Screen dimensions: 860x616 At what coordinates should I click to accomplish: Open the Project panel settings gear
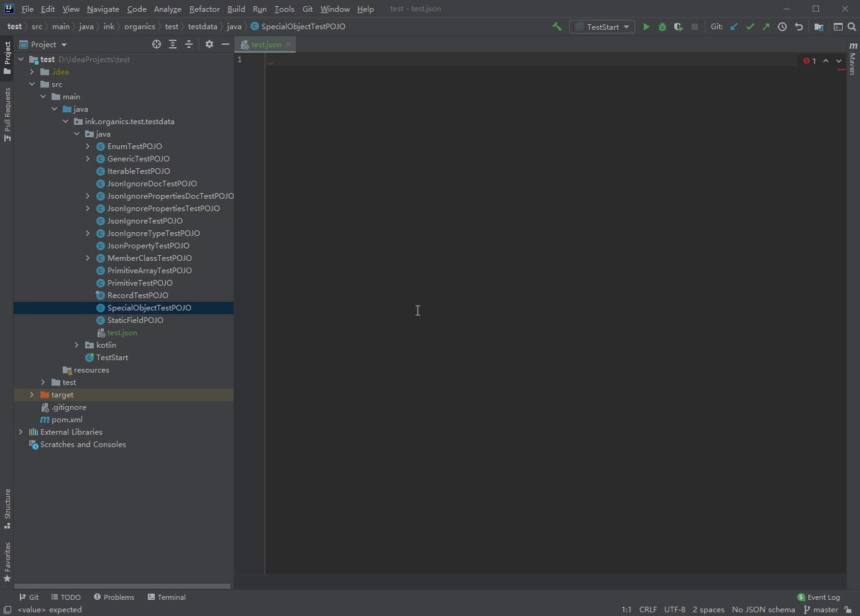point(209,44)
